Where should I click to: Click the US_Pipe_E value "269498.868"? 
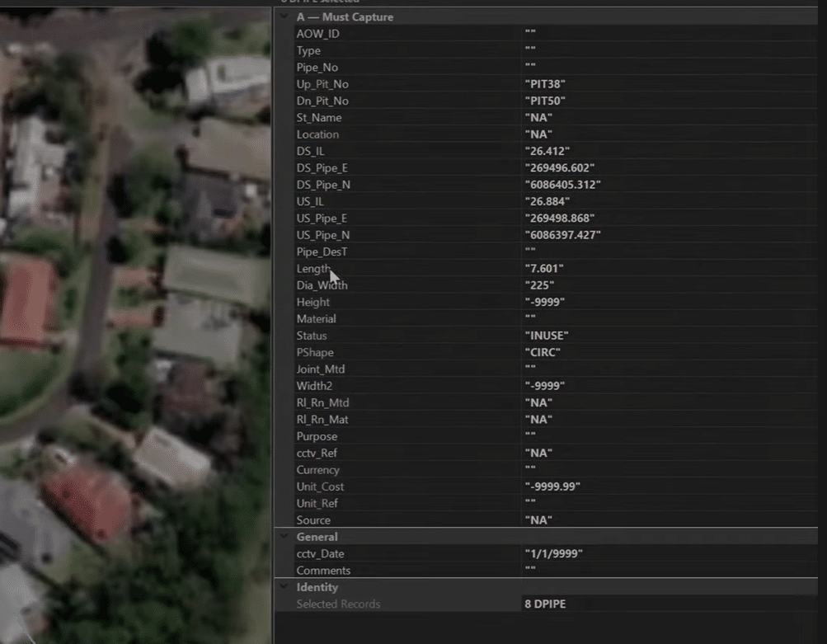pyautogui.click(x=560, y=219)
